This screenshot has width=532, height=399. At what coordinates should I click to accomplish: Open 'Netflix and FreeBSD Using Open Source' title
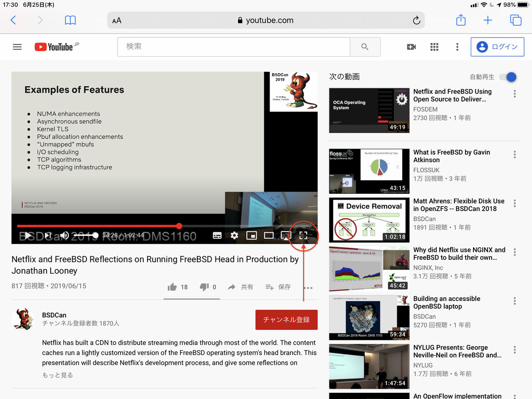coord(453,95)
